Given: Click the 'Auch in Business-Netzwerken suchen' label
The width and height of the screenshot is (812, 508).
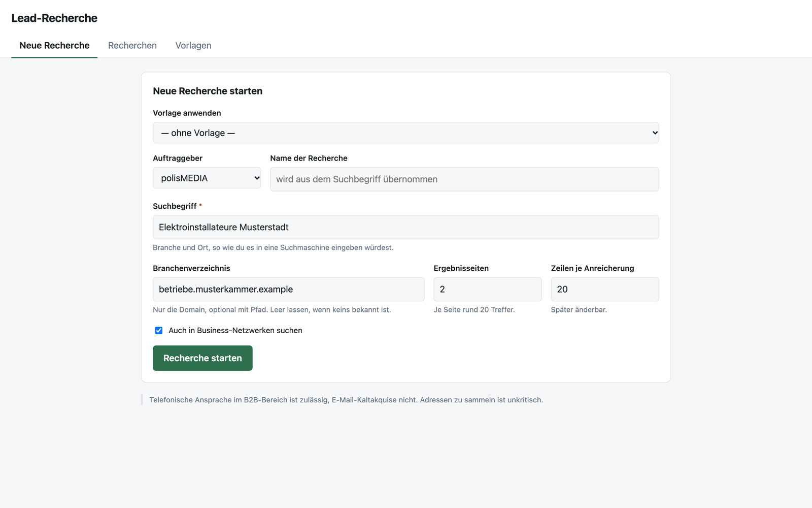Looking at the screenshot, I should pos(235,330).
